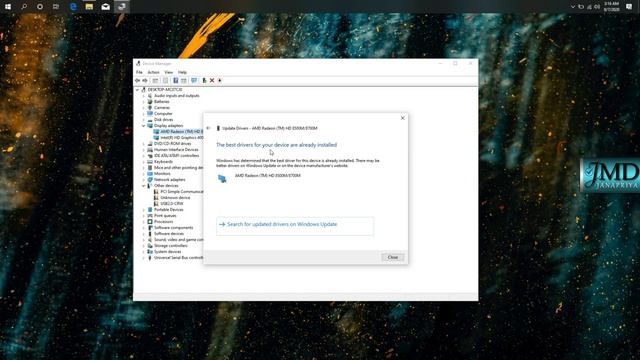Open the Mail app from the taskbar

click(x=105, y=7)
